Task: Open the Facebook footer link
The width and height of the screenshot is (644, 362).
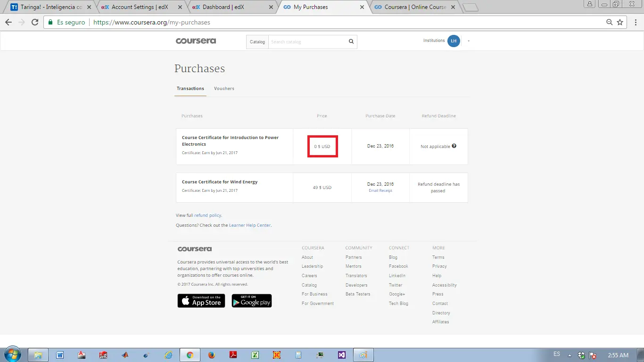Action: click(x=398, y=266)
